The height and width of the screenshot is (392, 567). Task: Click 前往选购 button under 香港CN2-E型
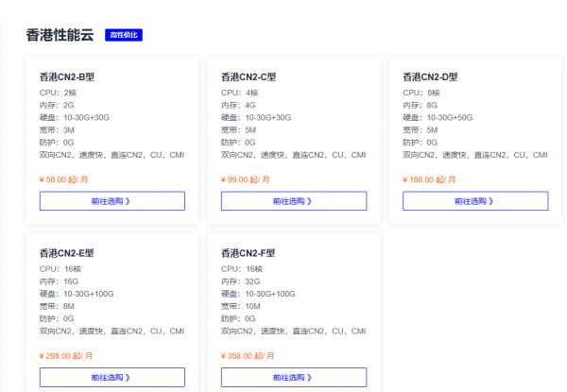pyautogui.click(x=112, y=377)
